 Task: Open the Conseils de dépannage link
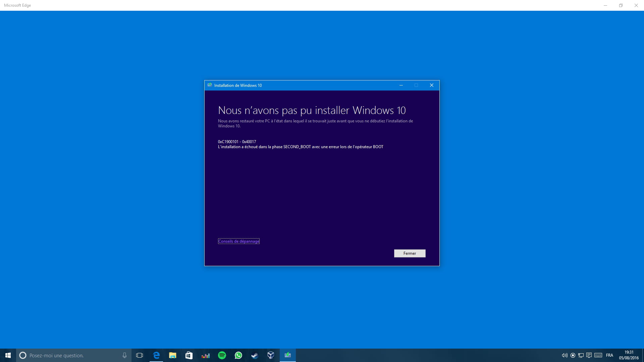(238, 241)
